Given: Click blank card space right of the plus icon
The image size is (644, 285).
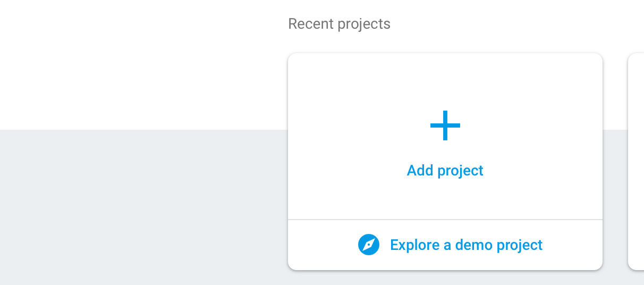Looking at the screenshot, I should [x=531, y=125].
